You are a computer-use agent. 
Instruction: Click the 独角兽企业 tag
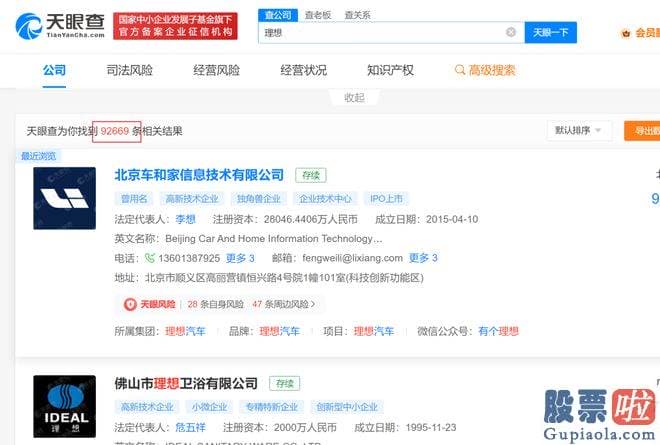[x=258, y=198]
